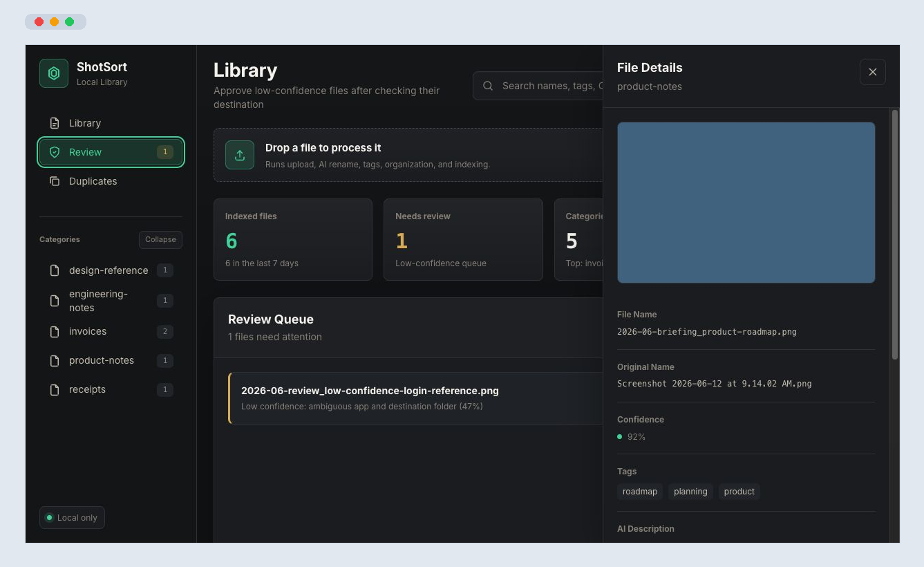Open the low-confidence-login-reference.png queue item
Screen dimensions: 924x567
click(415, 398)
